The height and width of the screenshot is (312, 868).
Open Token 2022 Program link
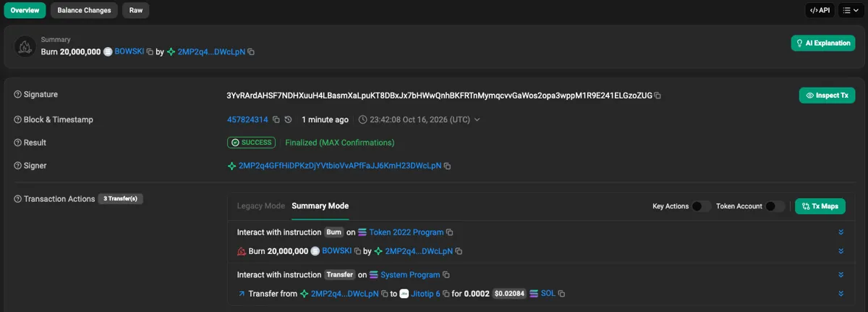click(x=406, y=232)
